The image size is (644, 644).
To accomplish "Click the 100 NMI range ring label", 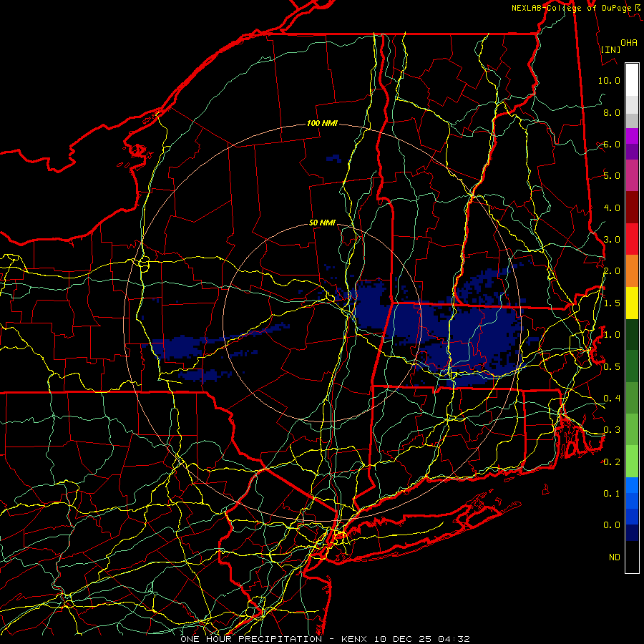I will click(x=323, y=123).
